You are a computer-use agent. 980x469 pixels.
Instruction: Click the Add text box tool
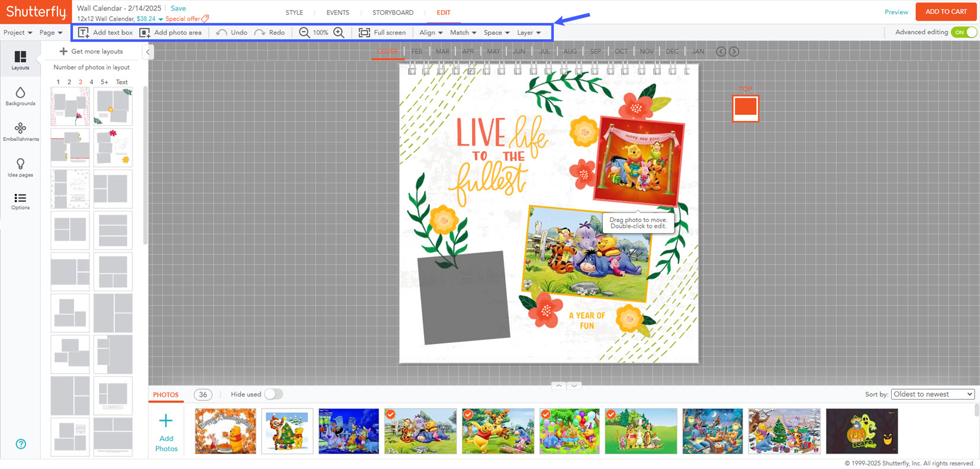(x=105, y=33)
